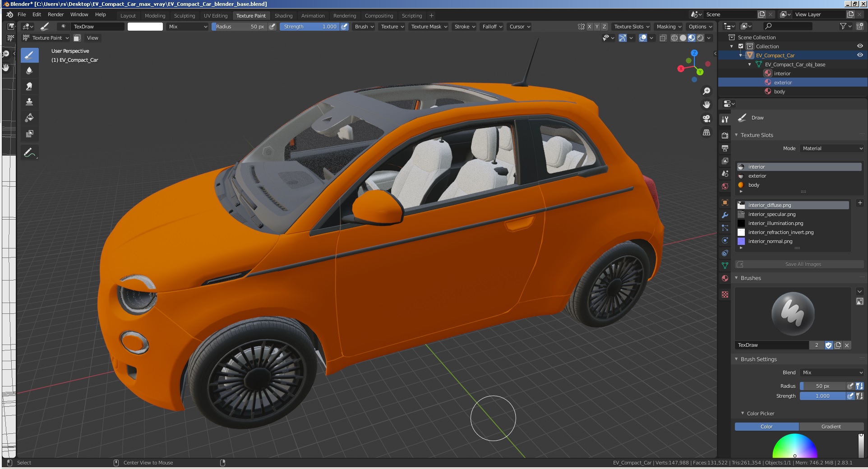
Task: Open the outliner filter funnel icon
Action: click(843, 27)
